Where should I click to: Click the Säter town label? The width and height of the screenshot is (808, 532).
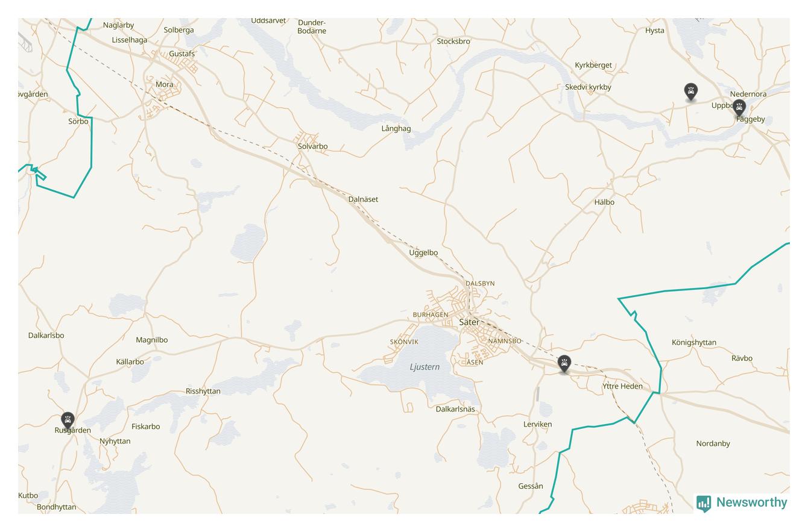(469, 322)
